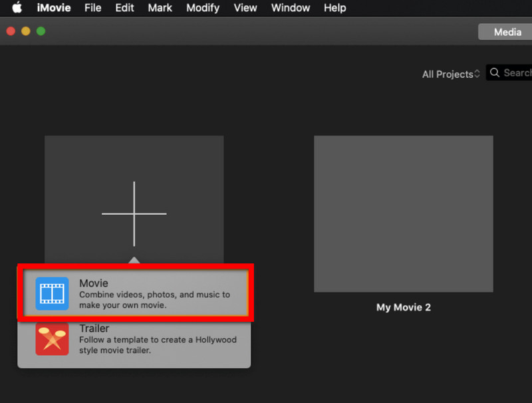The image size is (532, 403).
Task: Open the Modify menu
Action: point(203,8)
